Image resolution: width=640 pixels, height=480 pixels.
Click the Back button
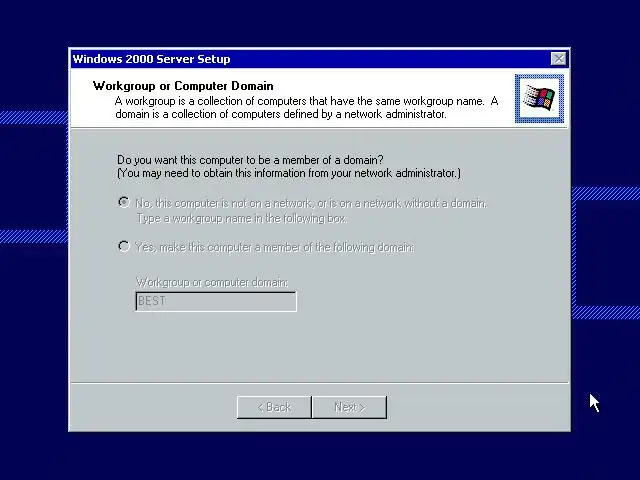pyautogui.click(x=274, y=407)
